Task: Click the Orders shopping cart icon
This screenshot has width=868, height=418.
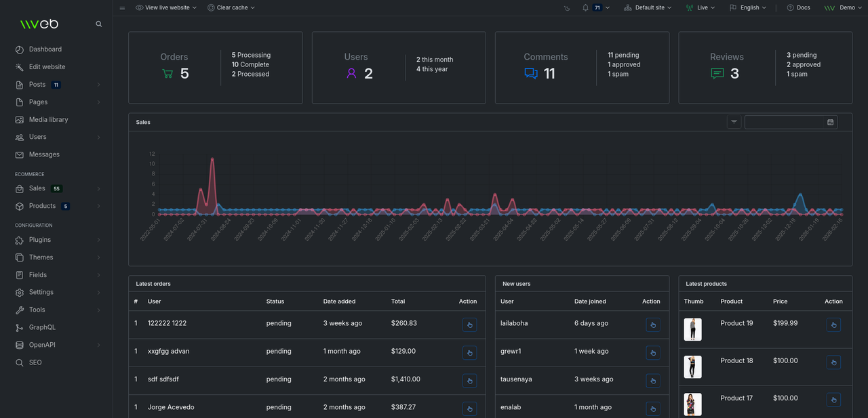Action: 167,74
